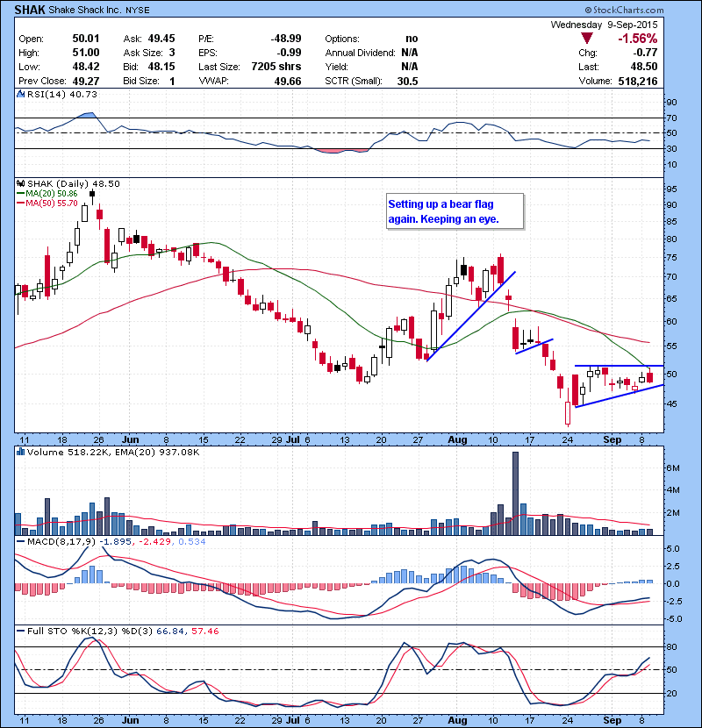Screen dimensions: 702x728
Task: Click the small icon beside Full STO label
Action: [x=18, y=632]
